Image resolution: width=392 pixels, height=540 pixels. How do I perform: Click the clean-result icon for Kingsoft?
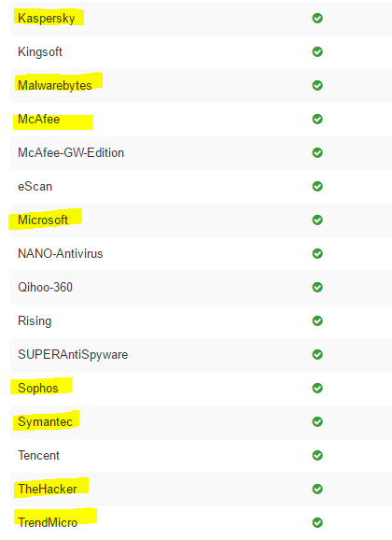[317, 51]
